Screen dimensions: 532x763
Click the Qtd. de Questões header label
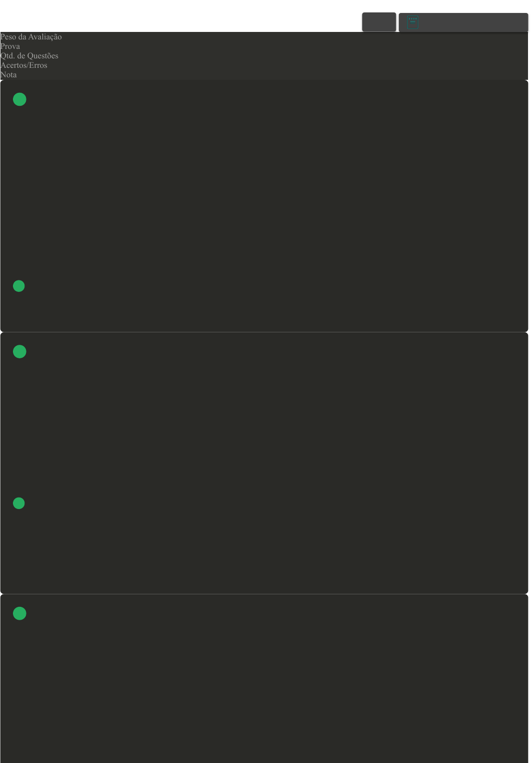29,56
